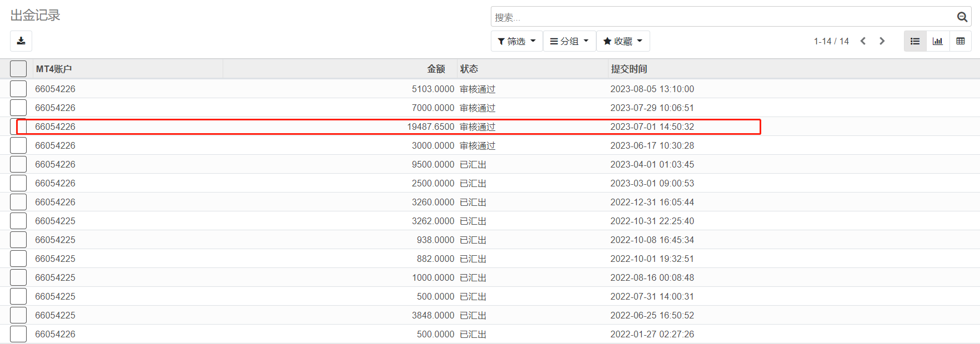980x344 pixels.
Task: Go to previous page arrow
Action: [863, 41]
